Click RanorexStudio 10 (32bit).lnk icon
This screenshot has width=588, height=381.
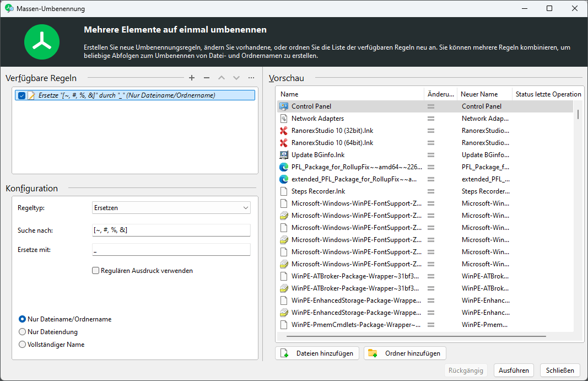[284, 131]
